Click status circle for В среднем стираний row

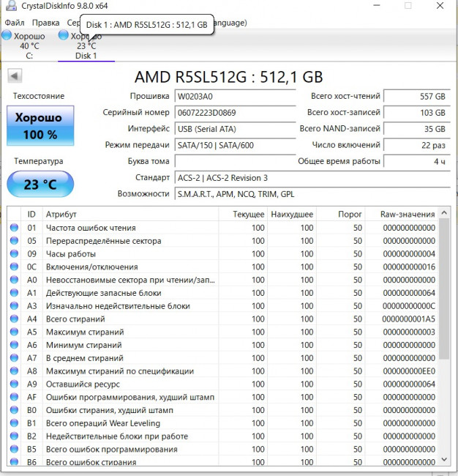pos(14,358)
